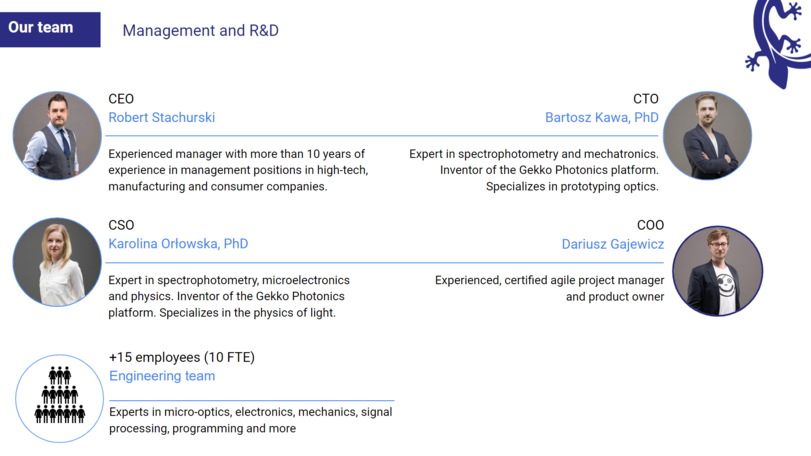811x456 pixels.
Task: Click the micro-optics experts description text
Action: 250,420
